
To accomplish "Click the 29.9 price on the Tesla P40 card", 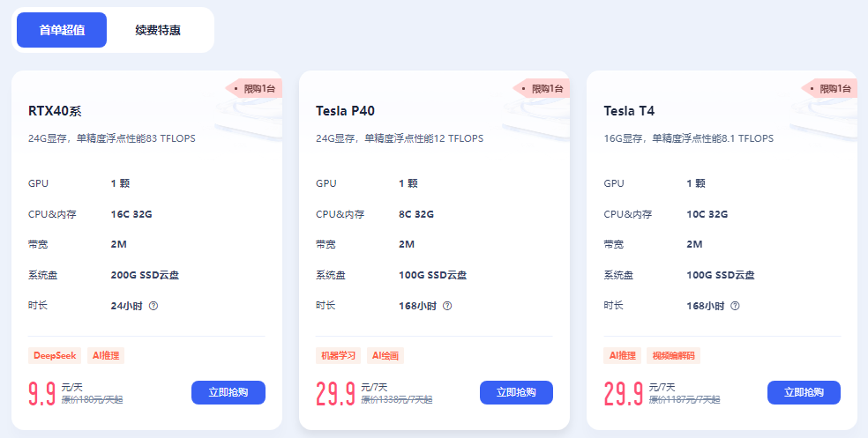I will (x=336, y=394).
